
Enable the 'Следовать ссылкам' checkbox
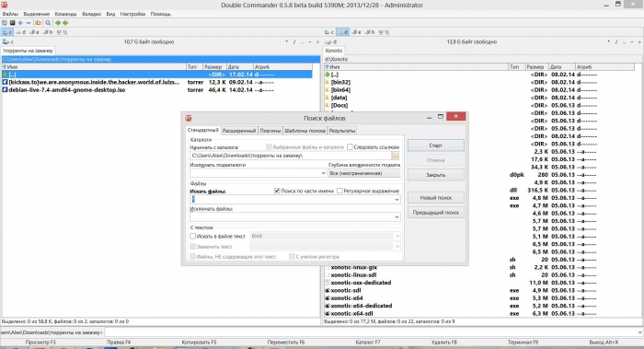coord(350,147)
